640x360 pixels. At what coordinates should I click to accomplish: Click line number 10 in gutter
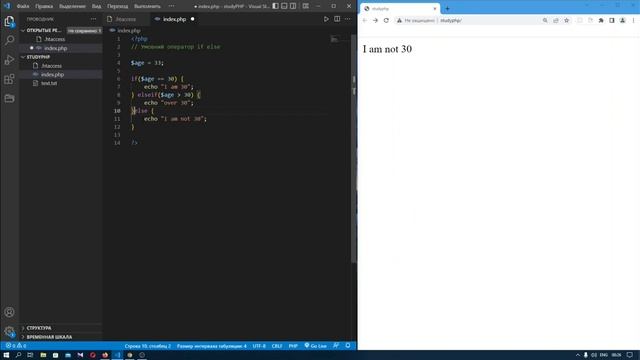point(117,111)
